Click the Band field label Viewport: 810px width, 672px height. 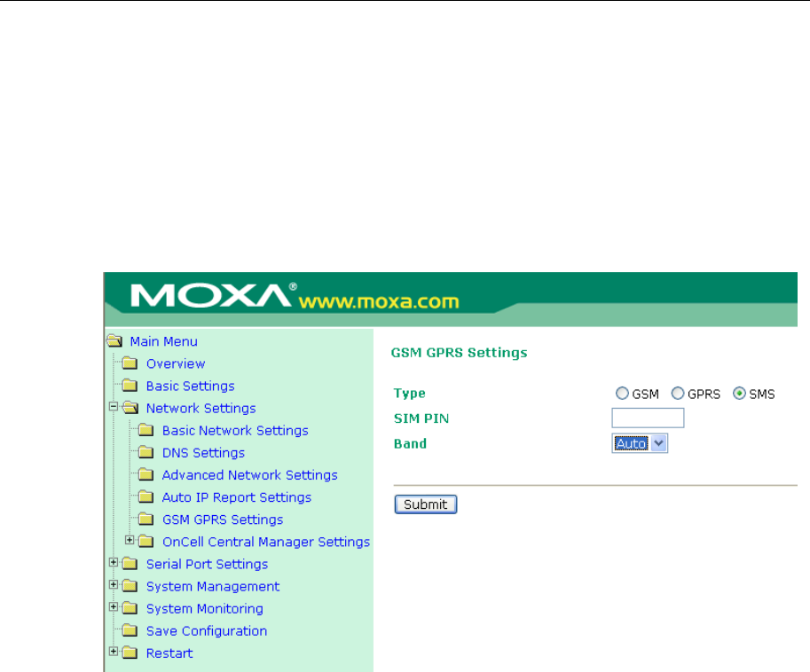[x=410, y=443]
